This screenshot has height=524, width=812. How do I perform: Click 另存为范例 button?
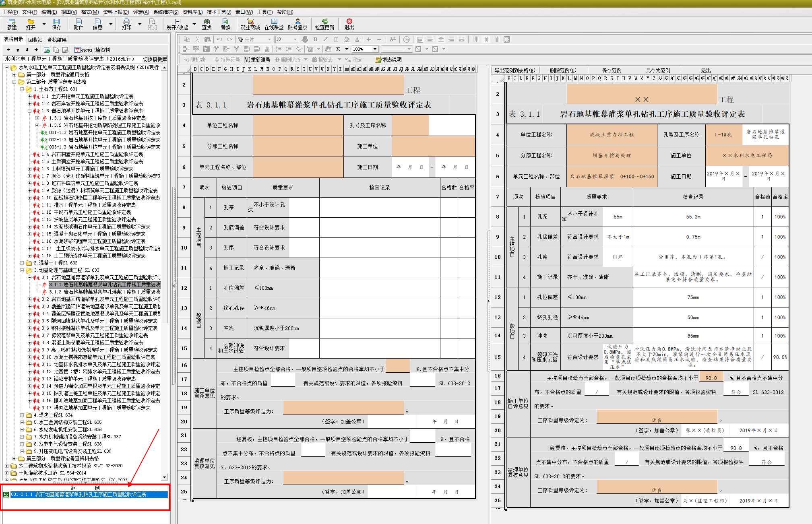(x=658, y=70)
